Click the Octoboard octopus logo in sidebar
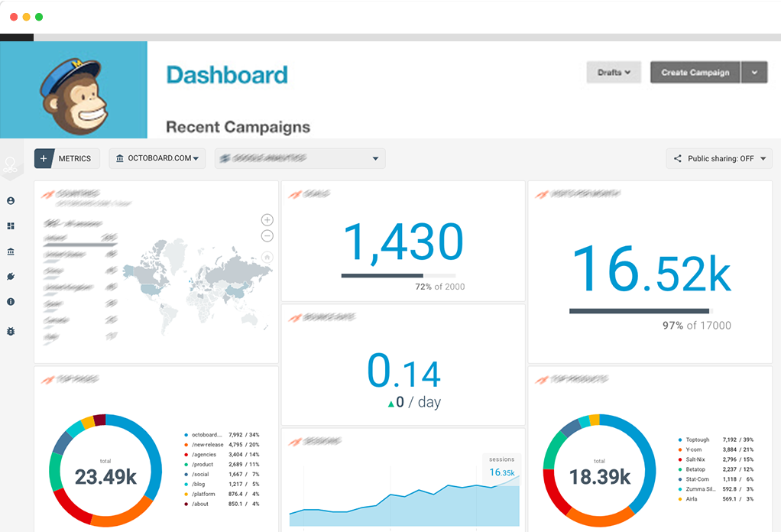781x532 pixels. tap(11, 164)
